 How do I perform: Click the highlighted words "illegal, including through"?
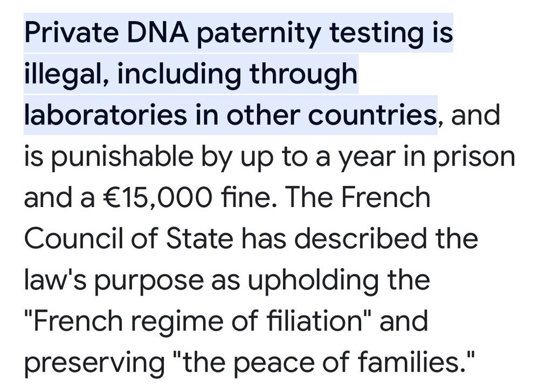tap(191, 74)
